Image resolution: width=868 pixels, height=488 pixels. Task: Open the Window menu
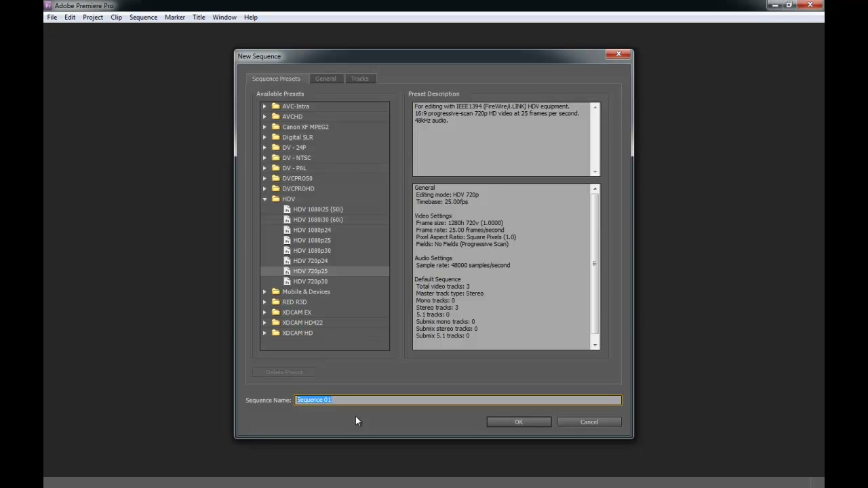point(224,17)
